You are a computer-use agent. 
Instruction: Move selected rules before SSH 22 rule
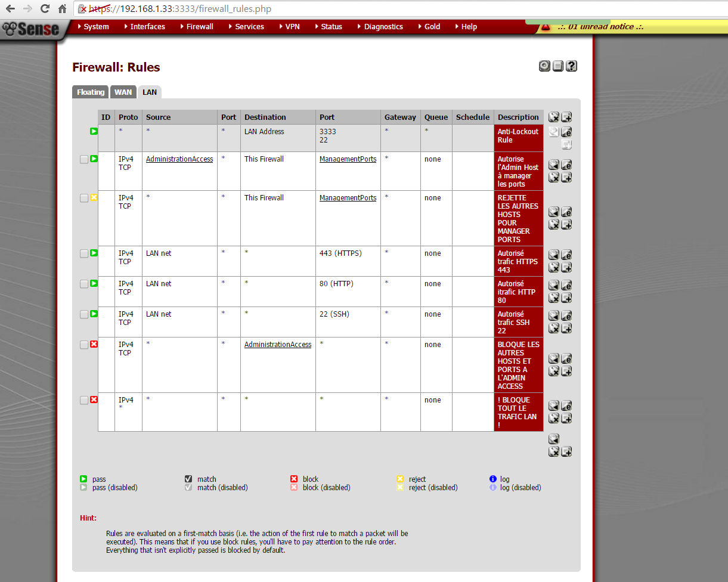pos(554,315)
